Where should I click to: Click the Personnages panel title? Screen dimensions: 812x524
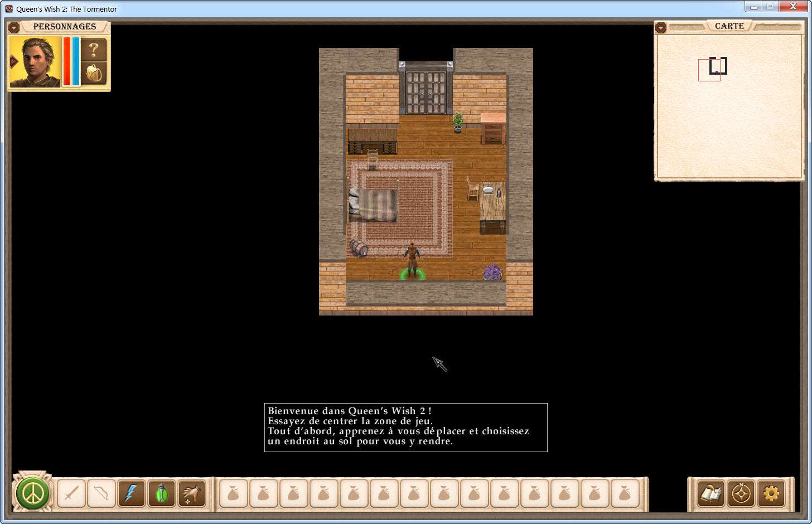tap(65, 27)
